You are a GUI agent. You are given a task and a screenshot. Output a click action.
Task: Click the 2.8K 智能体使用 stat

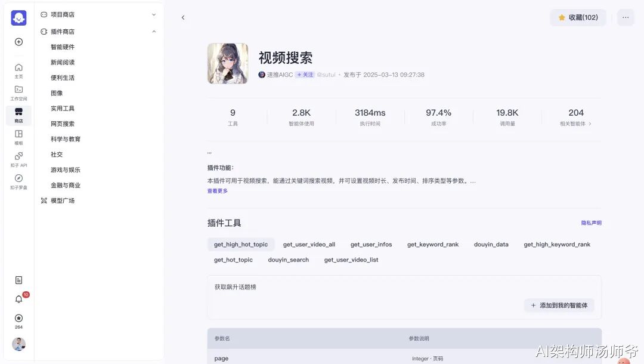coord(301,117)
